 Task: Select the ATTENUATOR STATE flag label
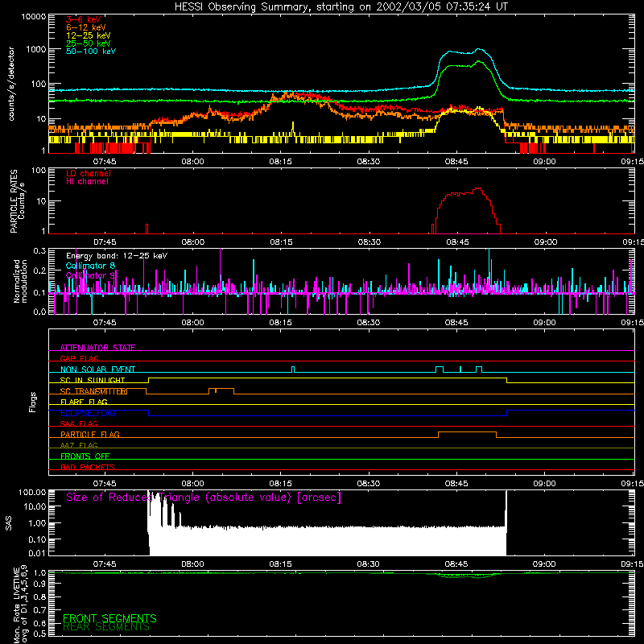point(97,348)
